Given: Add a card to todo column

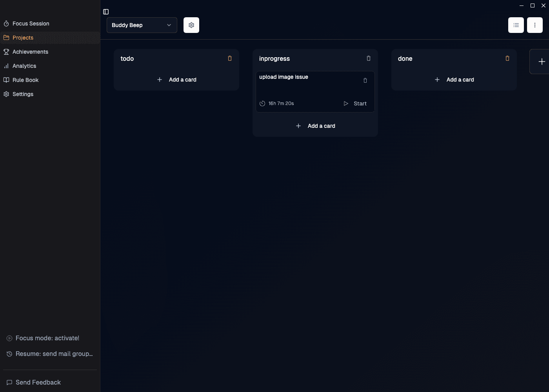Looking at the screenshot, I should 176,80.
